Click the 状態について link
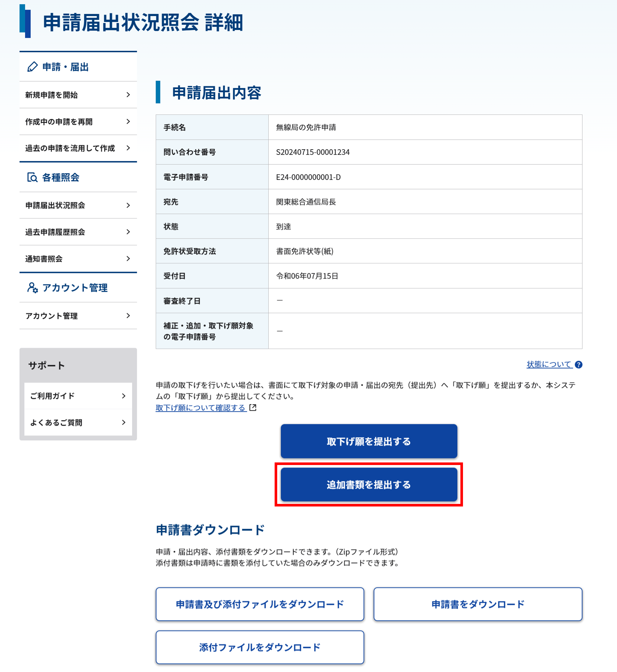Screen dimensions: 617x672 coord(550,364)
